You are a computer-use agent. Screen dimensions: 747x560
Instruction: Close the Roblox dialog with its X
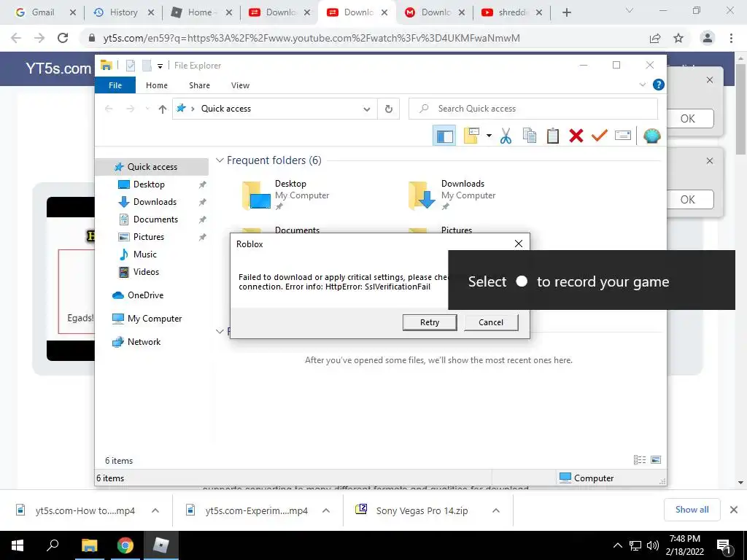[x=519, y=244]
